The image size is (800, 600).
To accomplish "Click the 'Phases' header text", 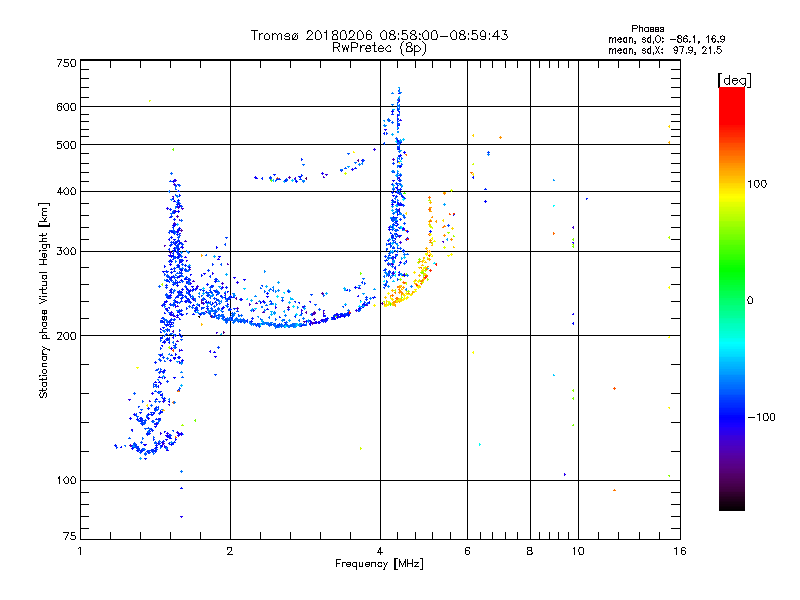I will [647, 29].
